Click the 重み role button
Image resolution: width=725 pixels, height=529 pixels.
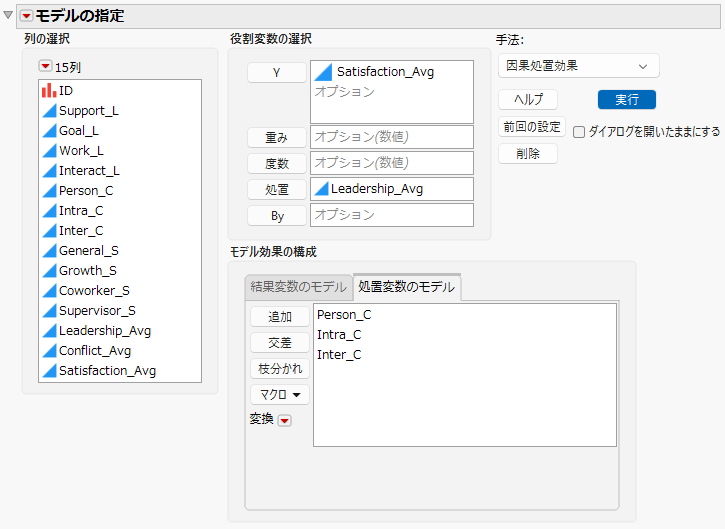(x=276, y=137)
